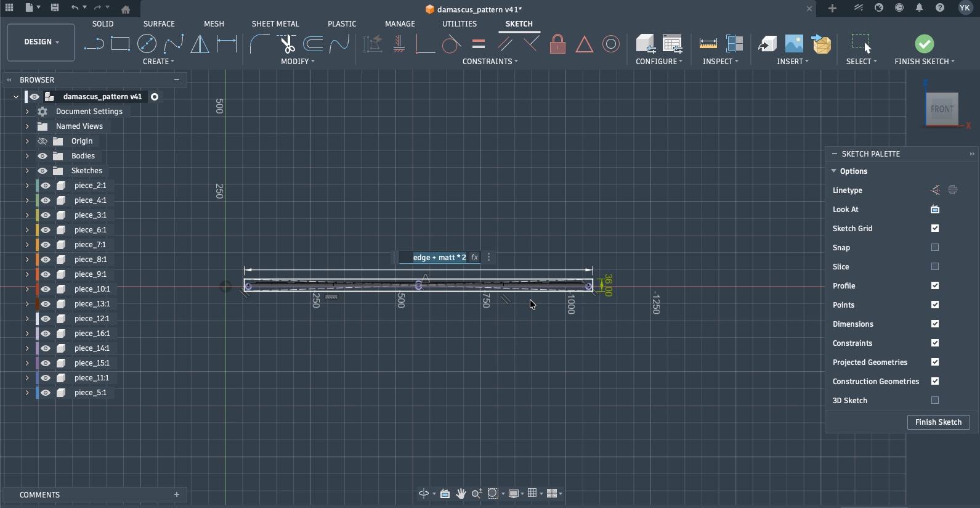Add a new comment with plus button

(177, 494)
